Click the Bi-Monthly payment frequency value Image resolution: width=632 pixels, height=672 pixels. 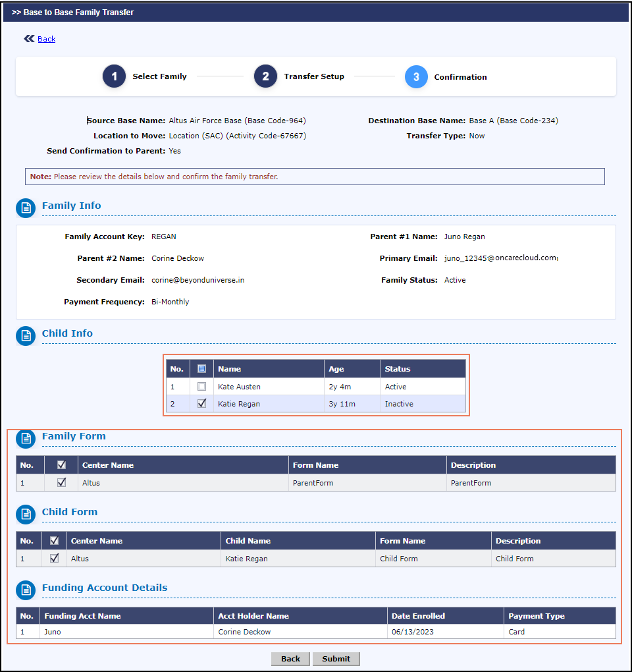170,302
